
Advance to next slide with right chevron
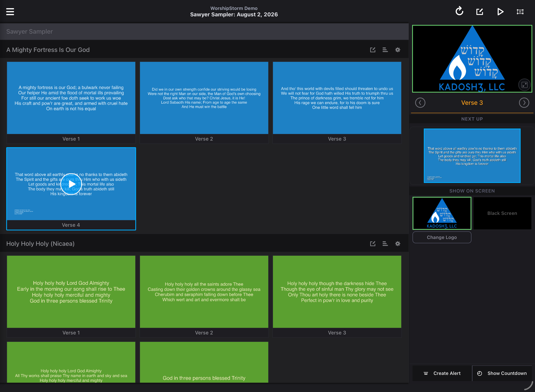[524, 103]
